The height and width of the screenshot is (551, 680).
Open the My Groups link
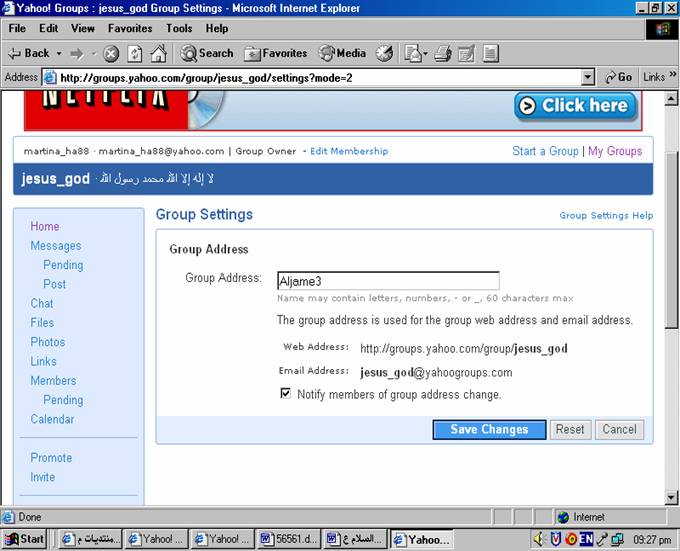point(615,151)
